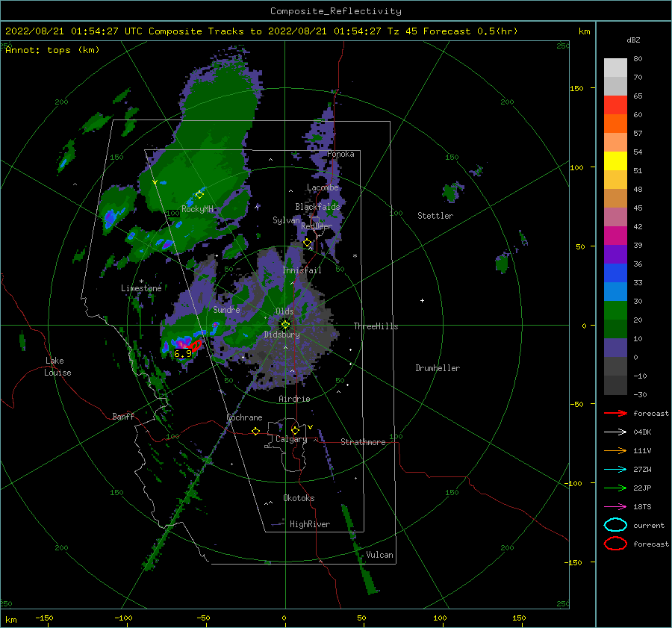The width and height of the screenshot is (672, 628).
Task: Click the yellow diamond marker near RockyMH
Action: click(x=199, y=195)
